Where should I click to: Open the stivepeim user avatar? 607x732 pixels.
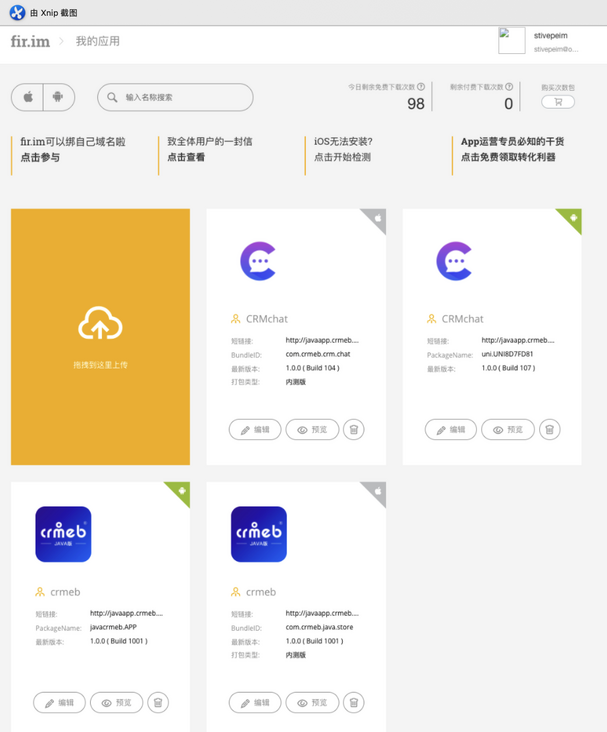512,41
